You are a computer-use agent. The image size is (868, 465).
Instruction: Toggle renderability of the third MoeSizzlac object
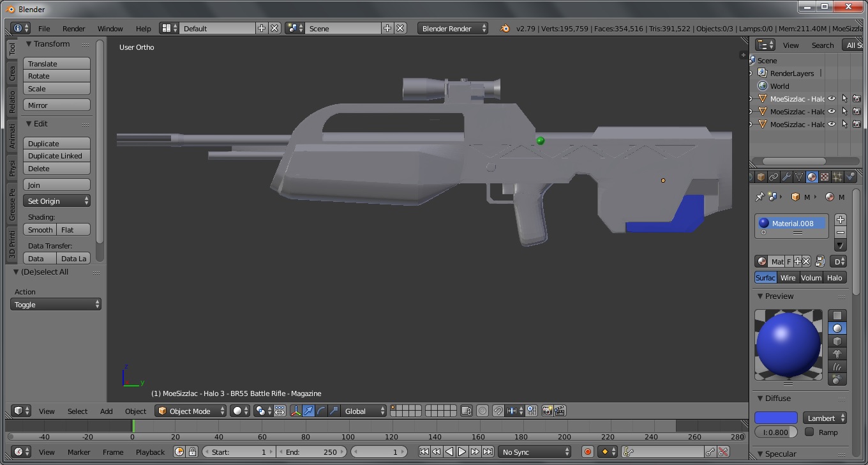coord(857,125)
